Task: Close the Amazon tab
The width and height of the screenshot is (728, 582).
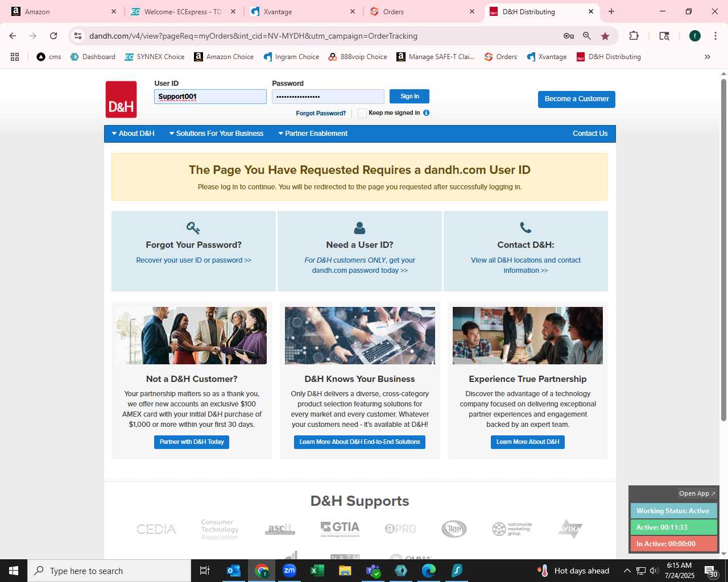Action: coord(113,11)
